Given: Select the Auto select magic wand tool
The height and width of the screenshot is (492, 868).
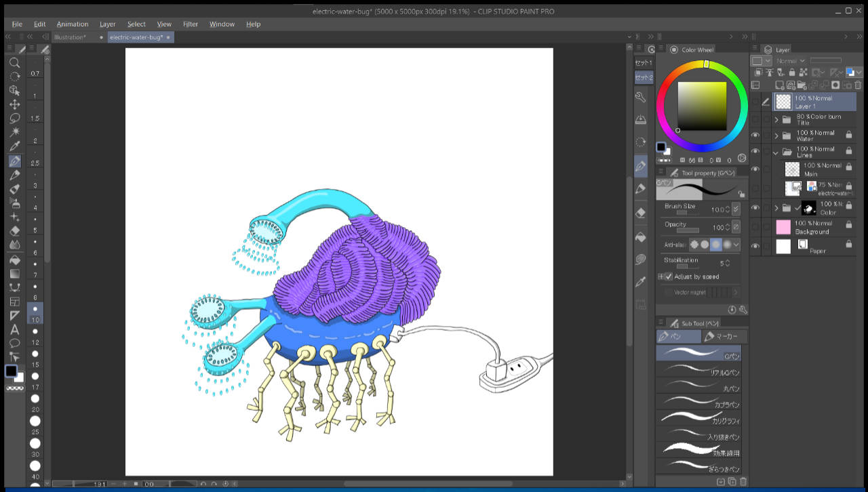Looking at the screenshot, I should tap(14, 132).
